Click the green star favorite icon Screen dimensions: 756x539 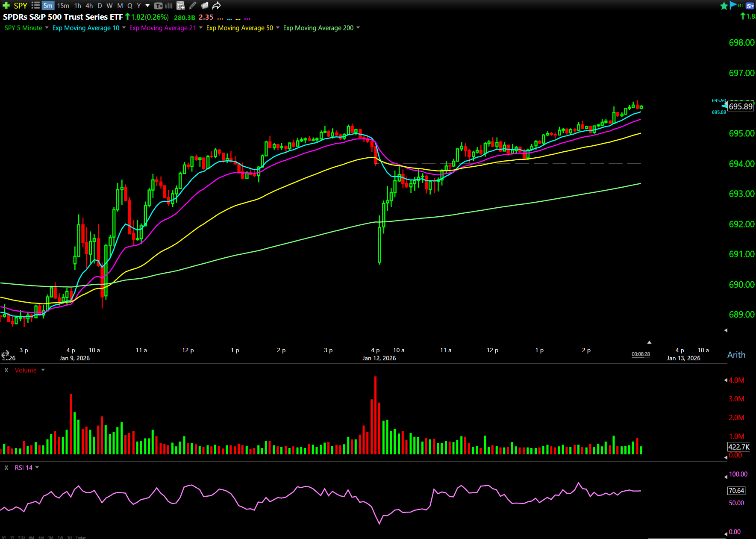point(724,6)
